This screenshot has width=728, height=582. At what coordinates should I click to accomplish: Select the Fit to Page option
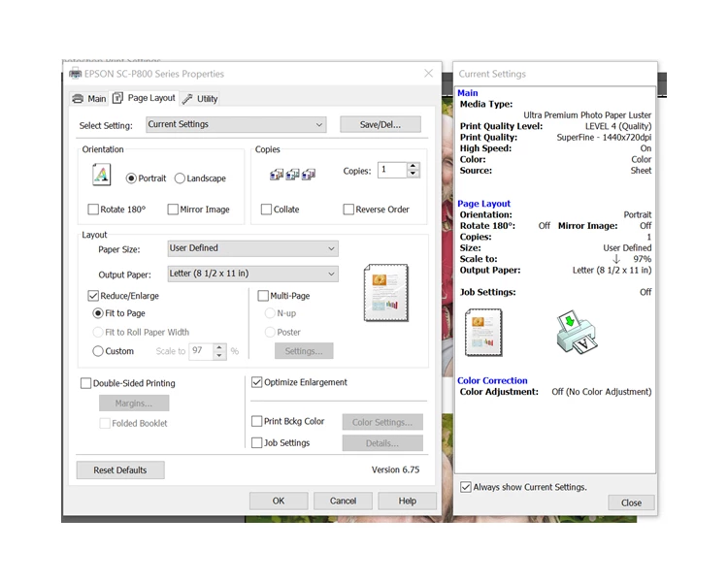point(119,313)
